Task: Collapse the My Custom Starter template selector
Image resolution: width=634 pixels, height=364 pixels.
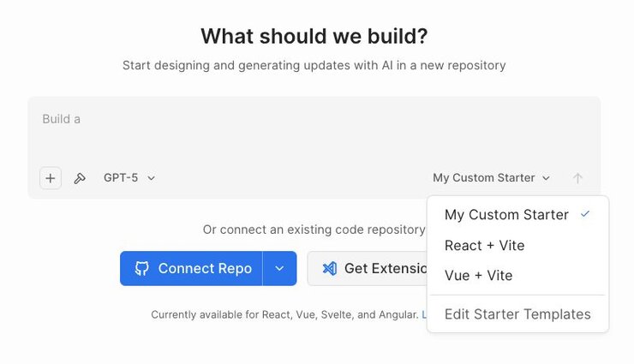Action: point(491,178)
